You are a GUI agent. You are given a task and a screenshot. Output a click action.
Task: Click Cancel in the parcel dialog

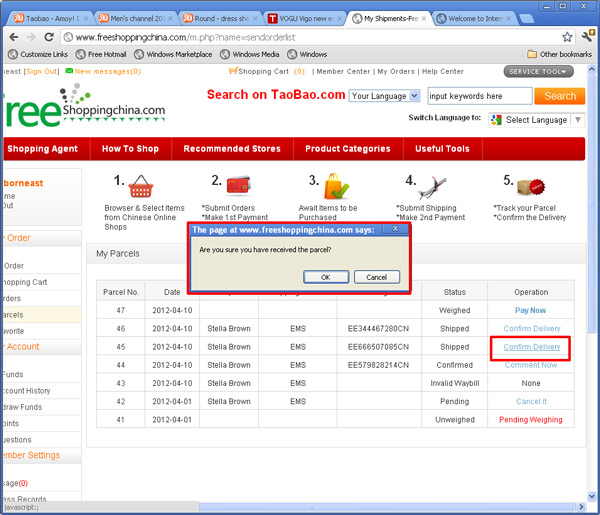click(x=377, y=277)
